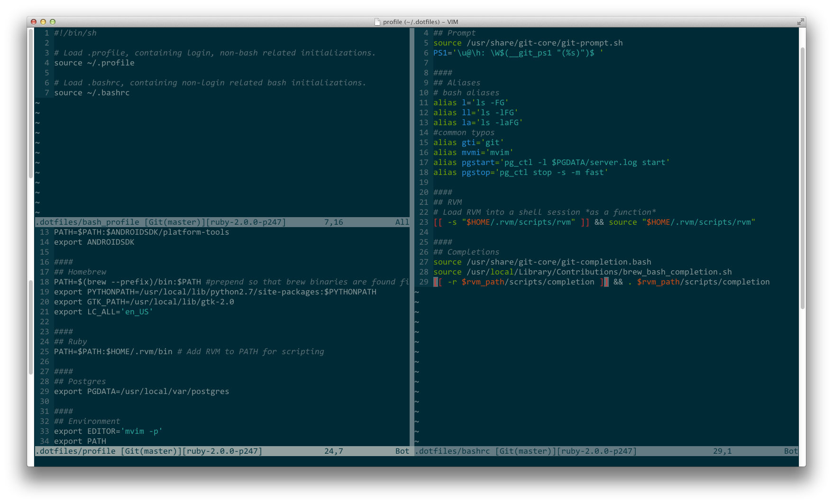This screenshot has width=833, height=504.
Task: Click the '## Homebrew' comment line
Action: click(x=80, y=272)
